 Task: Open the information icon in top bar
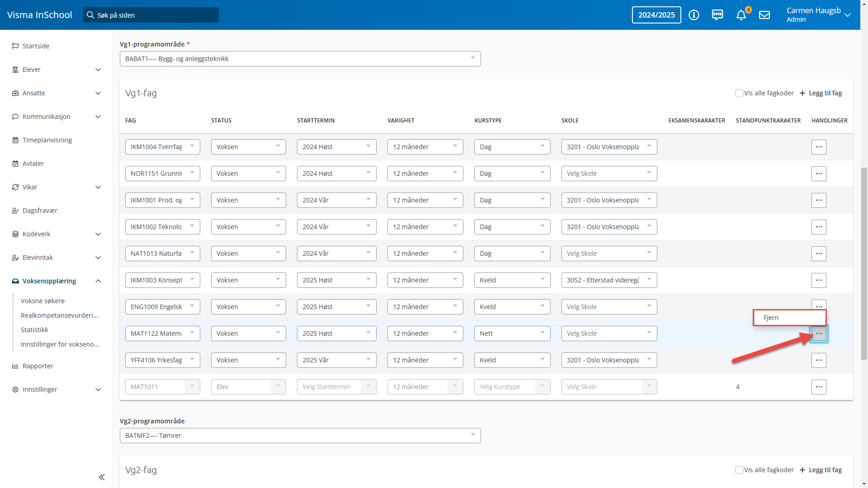(694, 15)
